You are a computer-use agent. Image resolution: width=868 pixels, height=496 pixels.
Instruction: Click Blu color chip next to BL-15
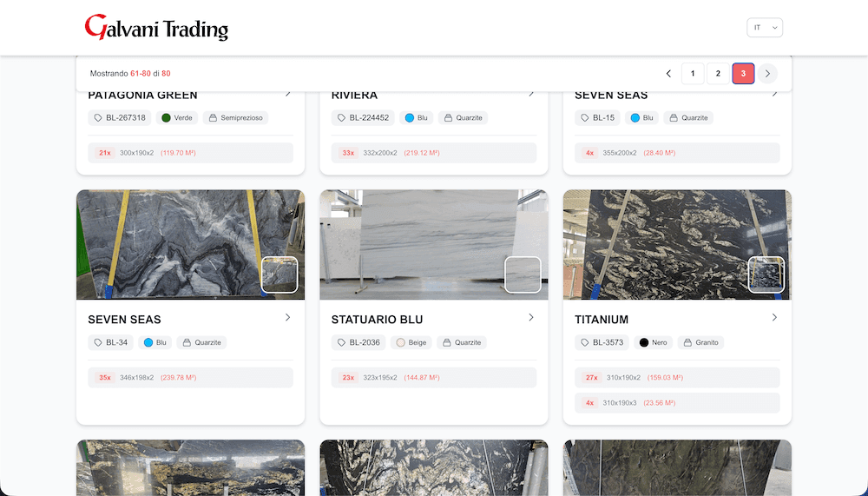[641, 118]
